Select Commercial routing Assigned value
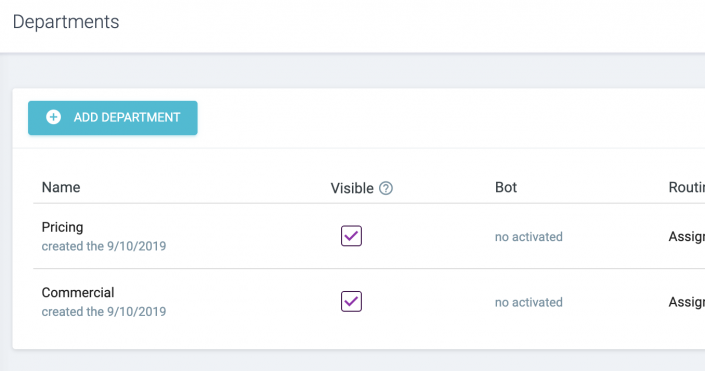Image resolution: width=705 pixels, height=371 pixels. (687, 302)
